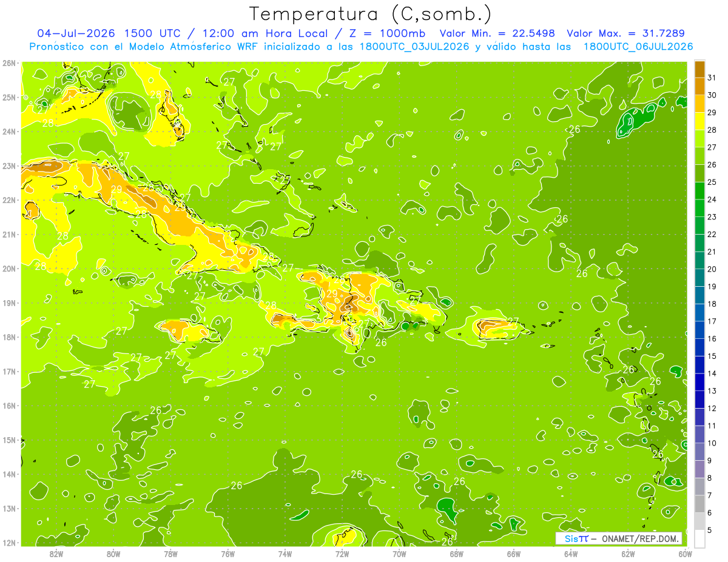Click the "21N" latitude label

[8, 234]
